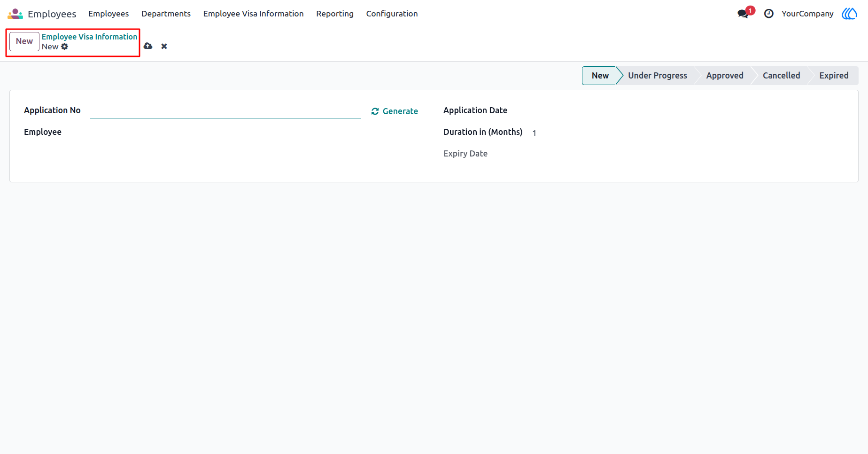This screenshot has width=868, height=454.
Task: Click the Employees app logo icon
Action: tap(15, 14)
